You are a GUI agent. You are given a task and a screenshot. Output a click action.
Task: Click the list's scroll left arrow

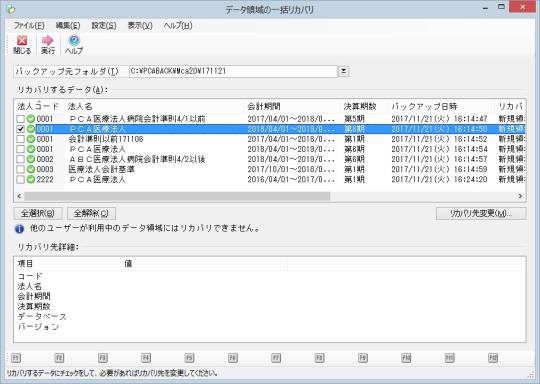(x=19, y=196)
